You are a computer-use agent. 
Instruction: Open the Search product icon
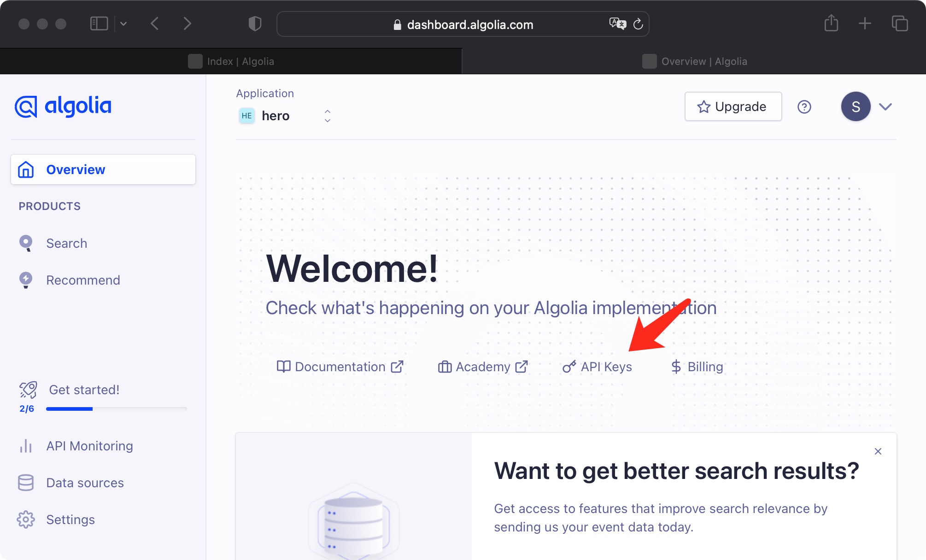tap(26, 243)
